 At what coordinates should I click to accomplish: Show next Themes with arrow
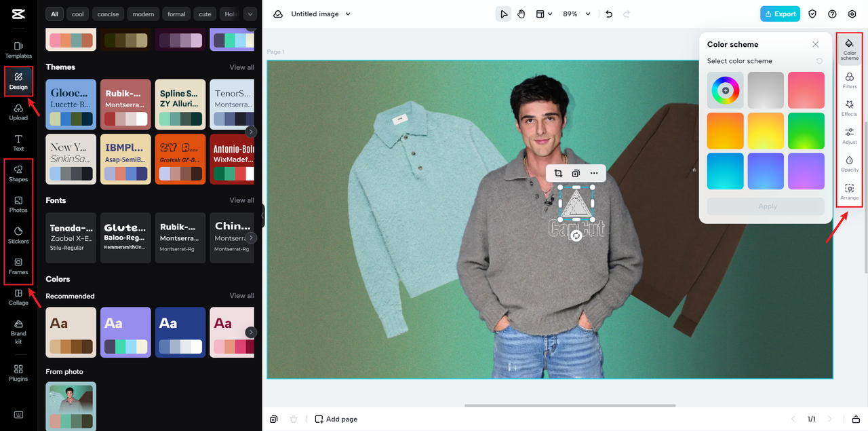click(251, 132)
